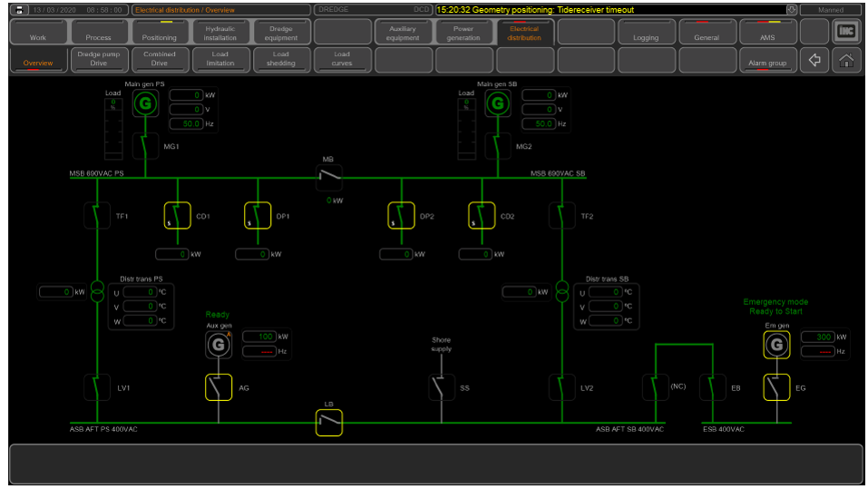Viewport: 868px width, 489px height.
Task: Open the home screen icon
Action: coord(846,60)
